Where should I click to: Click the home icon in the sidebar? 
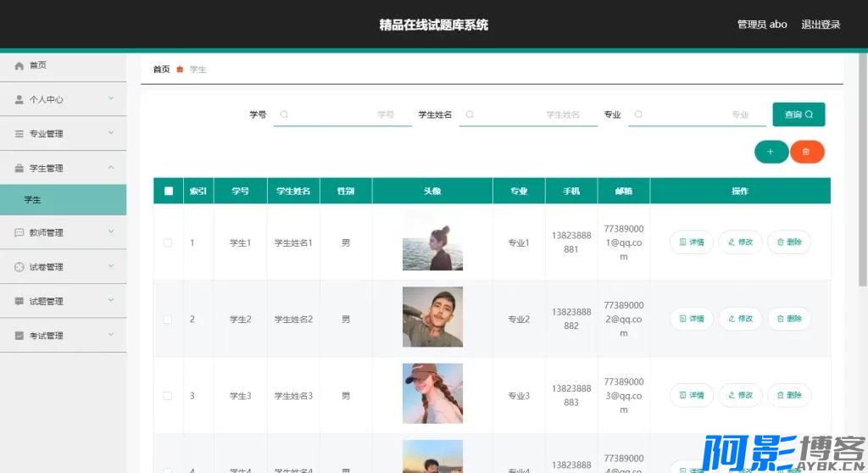(19, 65)
